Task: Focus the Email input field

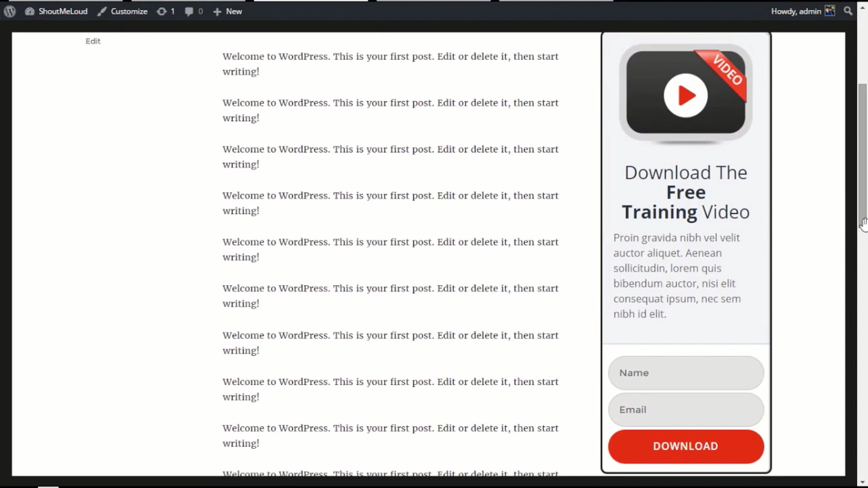Action: click(686, 410)
